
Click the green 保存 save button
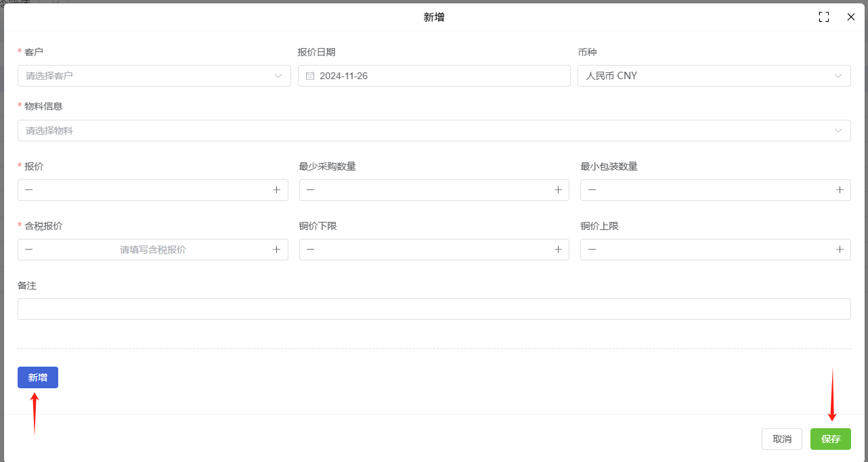coord(831,439)
